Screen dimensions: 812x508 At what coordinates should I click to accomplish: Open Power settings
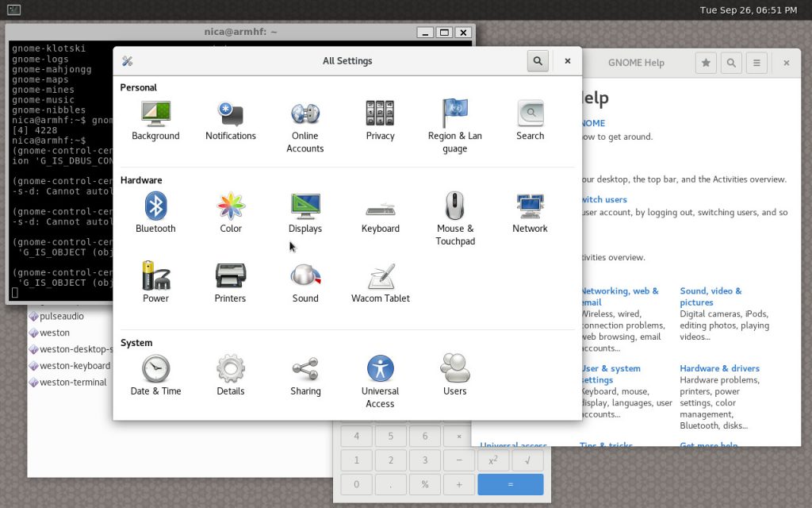[x=155, y=283]
